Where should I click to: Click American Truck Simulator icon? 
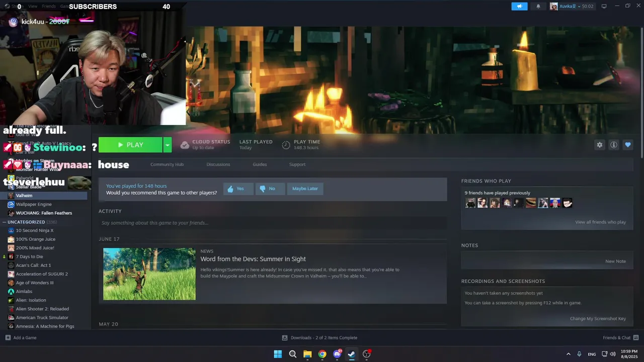[11, 318]
